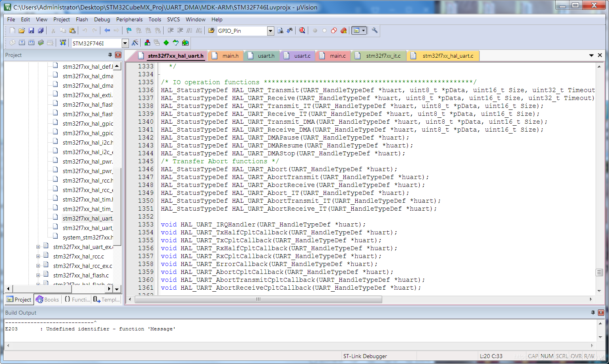Click the Manage Run-Time Environment green diamond

coord(166,43)
